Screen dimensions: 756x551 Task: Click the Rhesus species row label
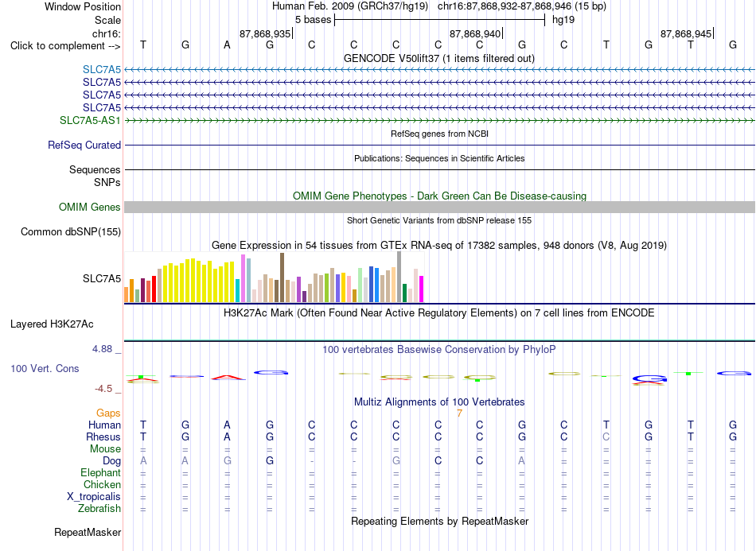(103, 437)
